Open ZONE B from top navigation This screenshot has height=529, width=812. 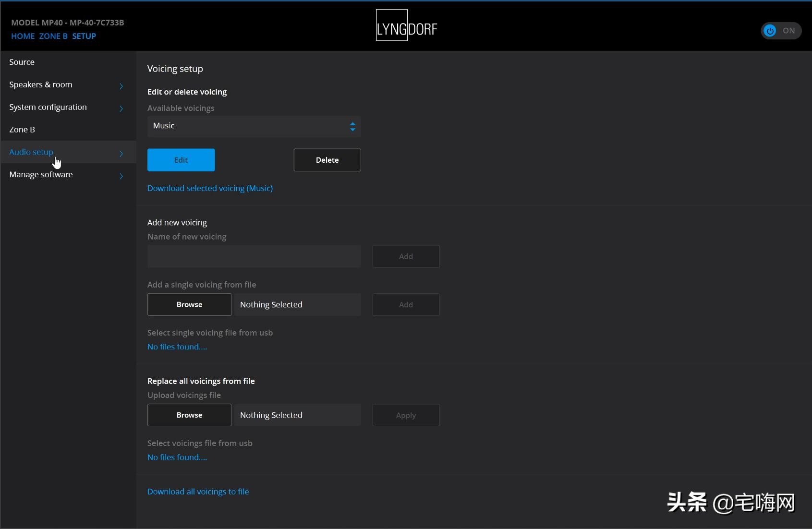point(53,36)
